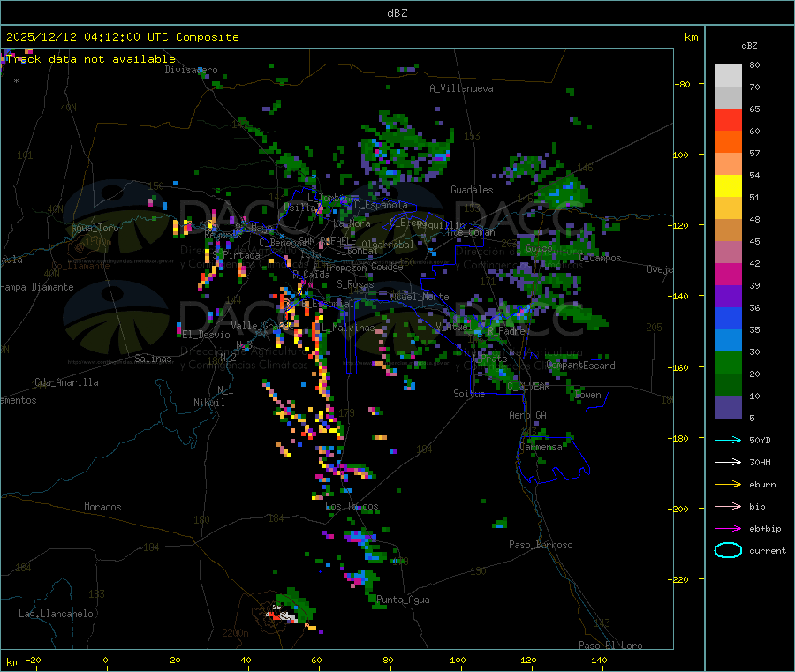The width and height of the screenshot is (795, 672).
Task: Click the white 30HM arrow symbol
Action: coord(728,462)
